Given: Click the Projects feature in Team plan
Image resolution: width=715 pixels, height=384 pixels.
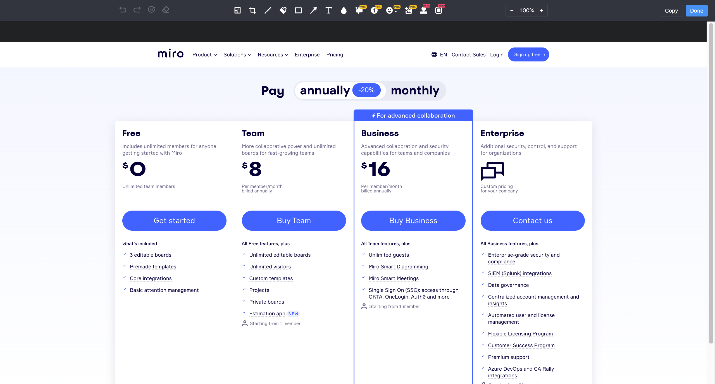Looking at the screenshot, I should coord(259,290).
